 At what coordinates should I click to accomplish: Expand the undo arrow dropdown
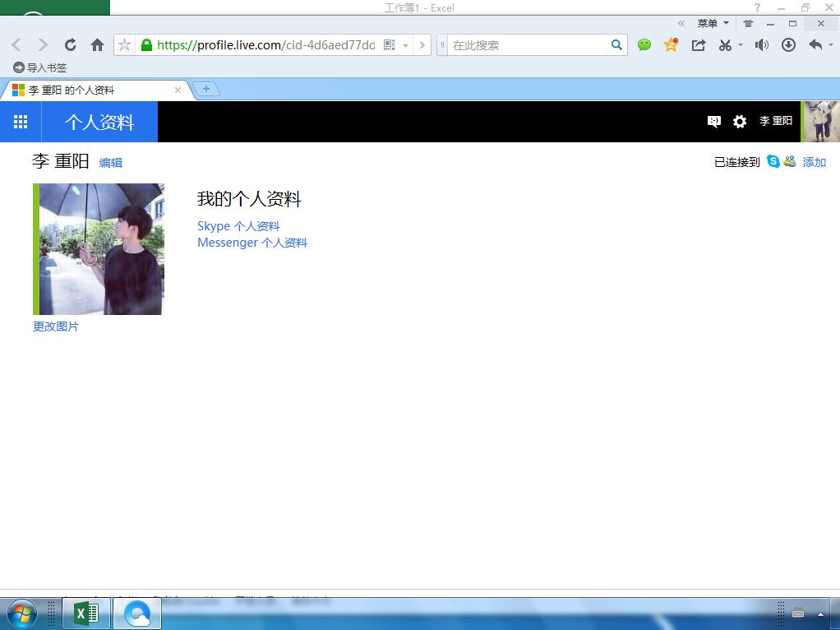click(x=831, y=45)
